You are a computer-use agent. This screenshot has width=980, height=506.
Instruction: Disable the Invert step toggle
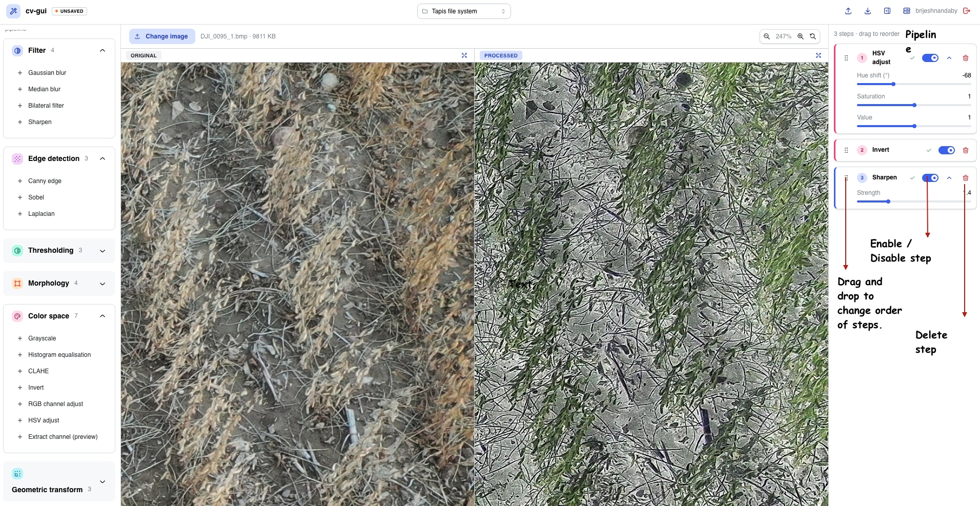(947, 150)
